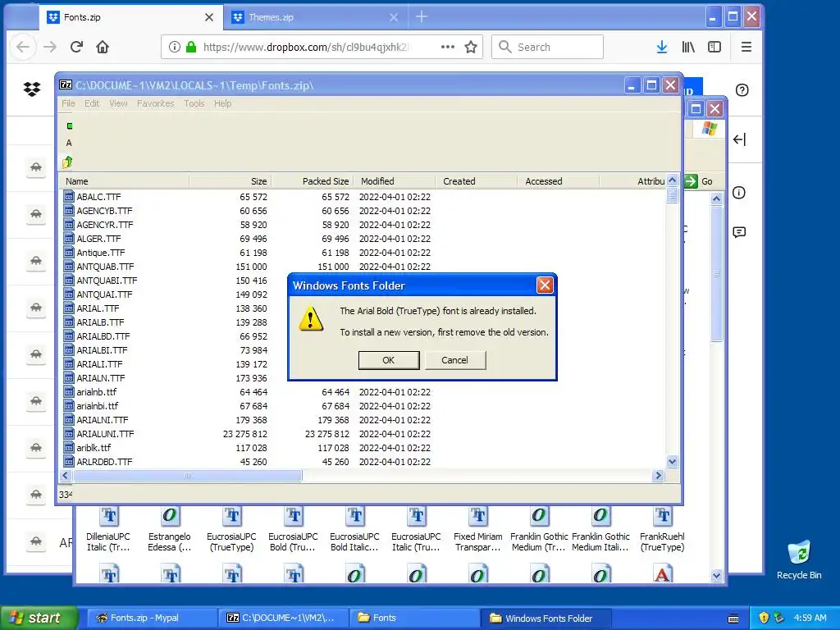The image size is (840, 630).
Task: Bookmark this page with the star icon
Action: (x=471, y=47)
